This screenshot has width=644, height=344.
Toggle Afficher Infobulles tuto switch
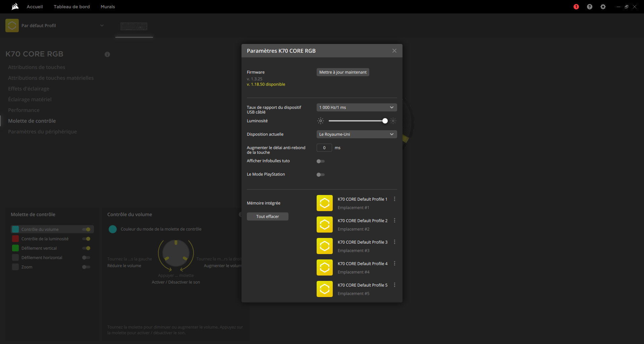coord(321,161)
